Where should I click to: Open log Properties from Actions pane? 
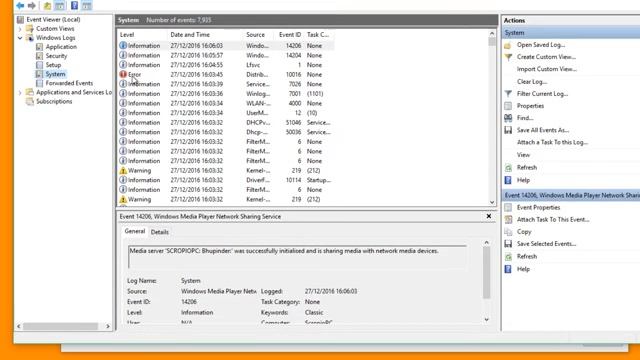(530, 106)
